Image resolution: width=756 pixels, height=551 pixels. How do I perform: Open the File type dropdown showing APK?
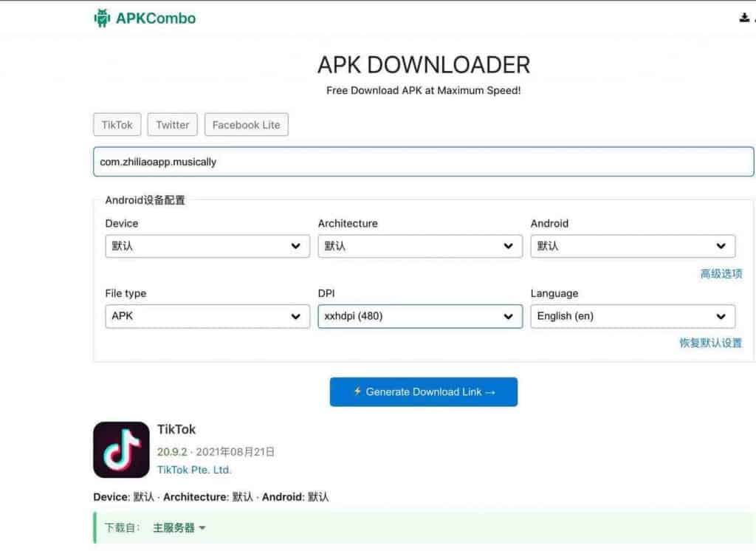[x=207, y=316]
